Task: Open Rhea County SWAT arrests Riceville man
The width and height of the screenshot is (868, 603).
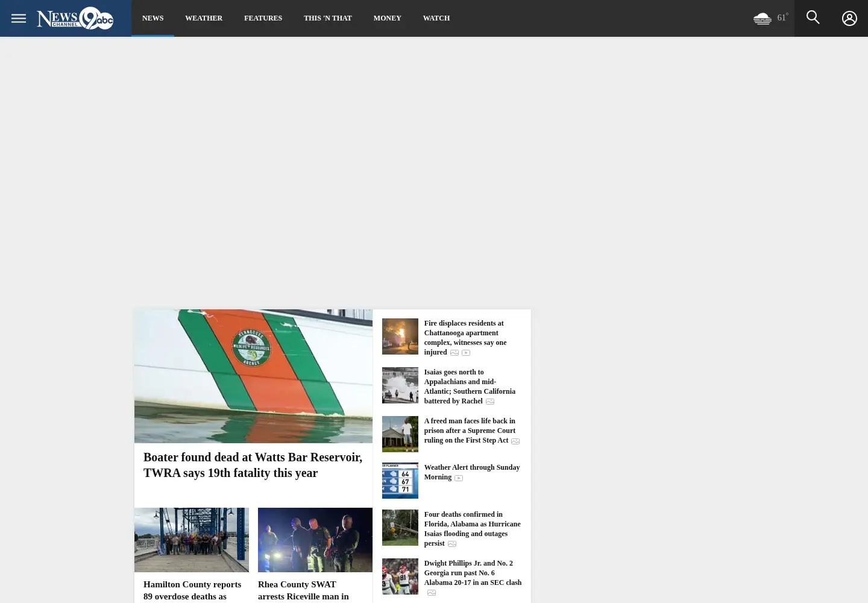Action: [303, 590]
